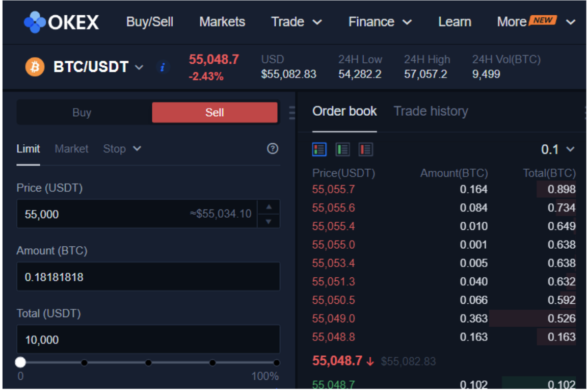Switch to the Trade history tab

[431, 111]
